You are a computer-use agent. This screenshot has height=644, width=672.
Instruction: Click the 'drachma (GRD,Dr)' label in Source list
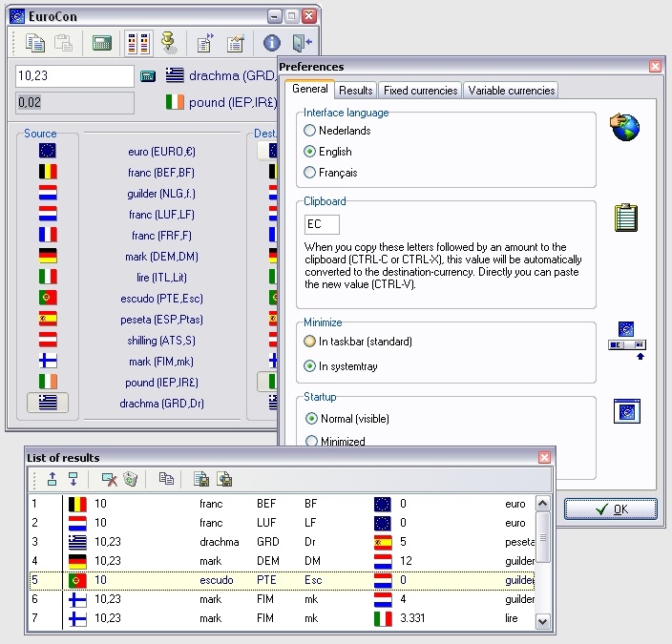coord(161,404)
